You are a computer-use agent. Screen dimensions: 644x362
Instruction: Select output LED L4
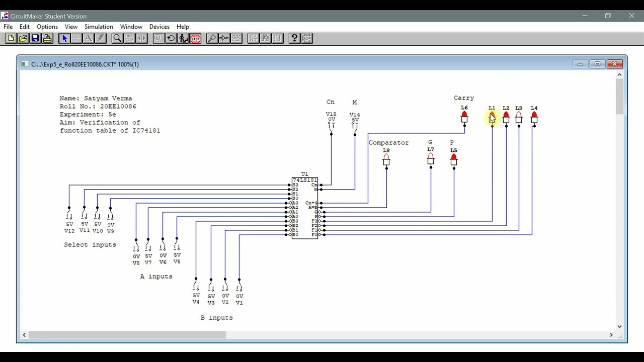(534, 118)
